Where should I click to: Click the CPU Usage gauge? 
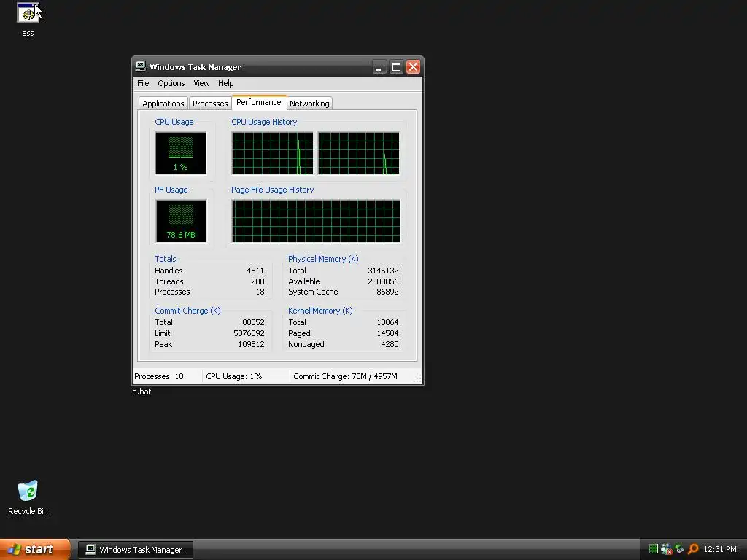(x=181, y=153)
